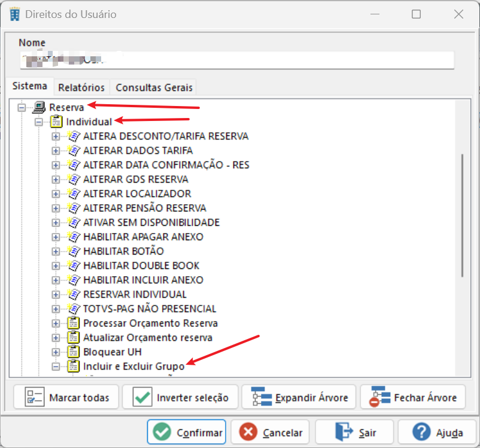480x448 pixels.
Task: Click notepad icon of Atualizar Orçamento reserva
Action: (74, 337)
